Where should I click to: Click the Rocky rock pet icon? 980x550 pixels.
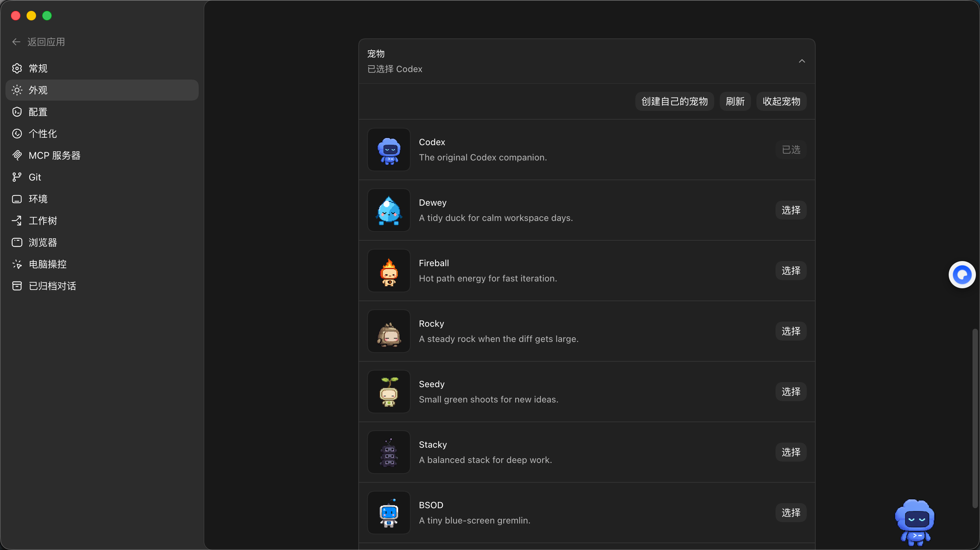389,331
